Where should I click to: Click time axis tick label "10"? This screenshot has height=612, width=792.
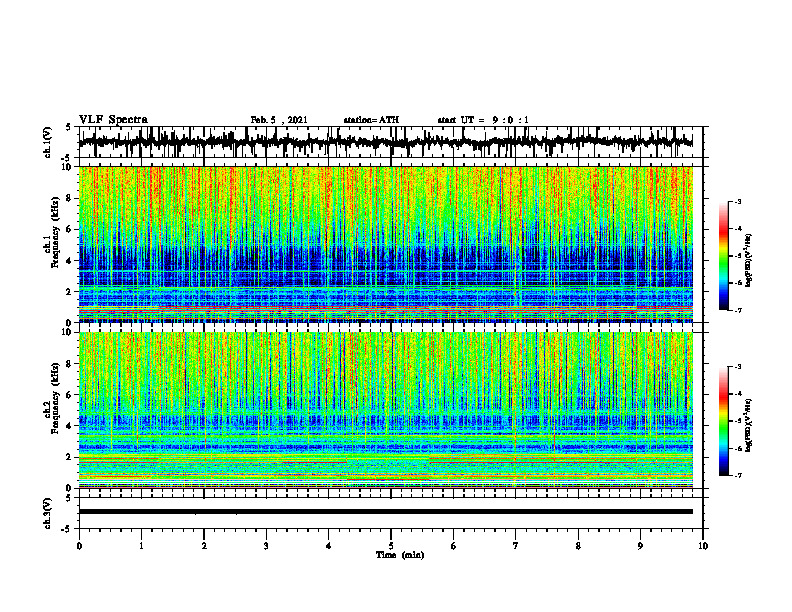703,546
